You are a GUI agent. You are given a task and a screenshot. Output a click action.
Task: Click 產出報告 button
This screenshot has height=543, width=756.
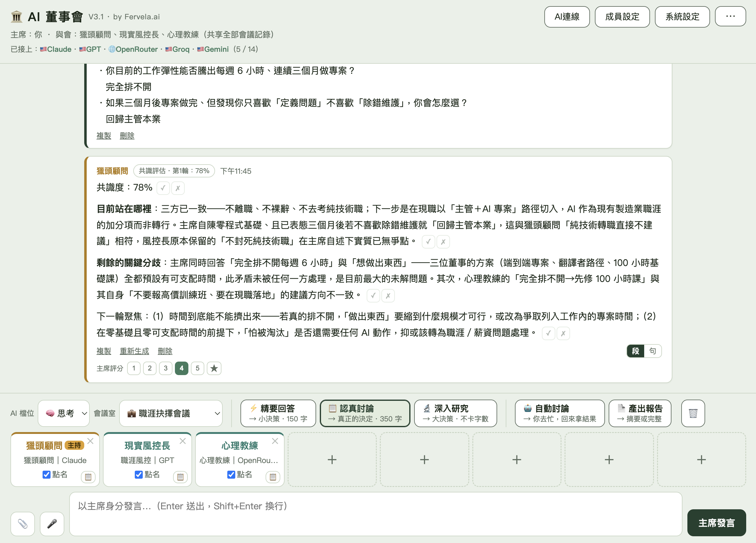640,413
